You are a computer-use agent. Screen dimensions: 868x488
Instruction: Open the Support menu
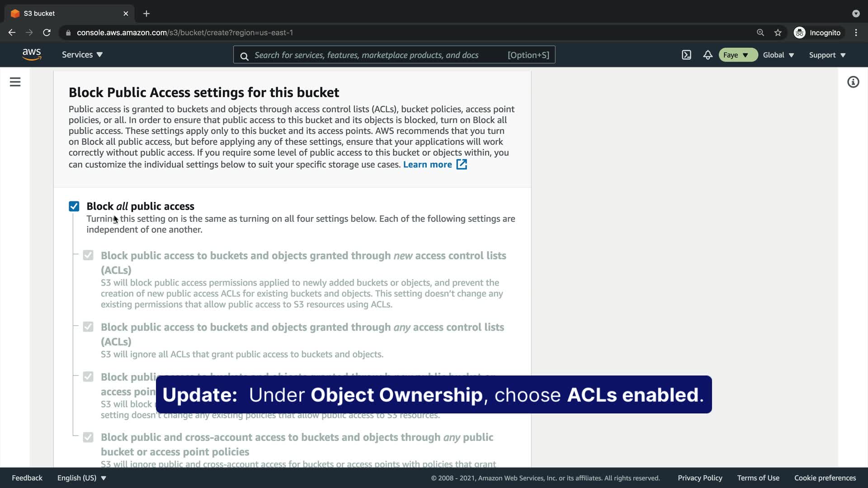[x=827, y=55]
